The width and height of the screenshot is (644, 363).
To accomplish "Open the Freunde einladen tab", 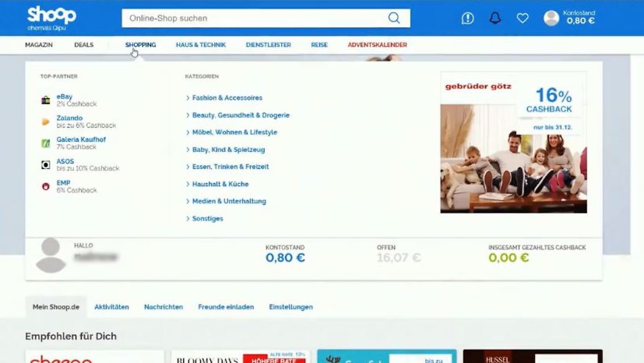I will 226,307.
